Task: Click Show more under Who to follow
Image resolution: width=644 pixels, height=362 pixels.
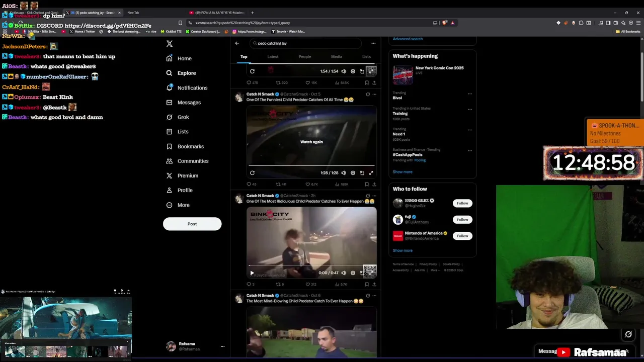Action: click(403, 250)
